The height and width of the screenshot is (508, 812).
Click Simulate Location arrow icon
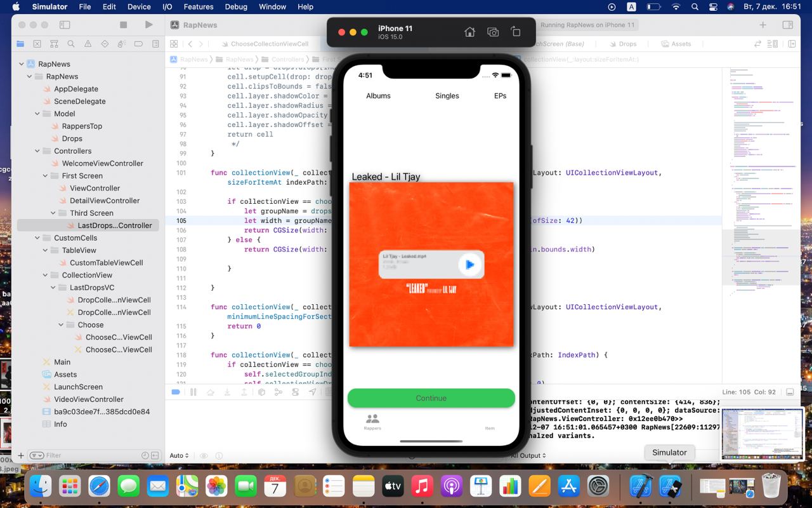[x=312, y=392]
